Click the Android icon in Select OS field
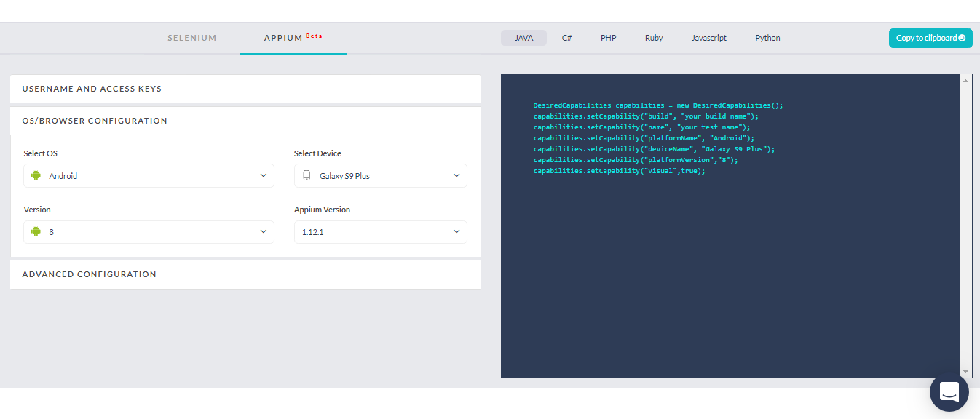Image resolution: width=980 pixels, height=419 pixels. [x=36, y=175]
